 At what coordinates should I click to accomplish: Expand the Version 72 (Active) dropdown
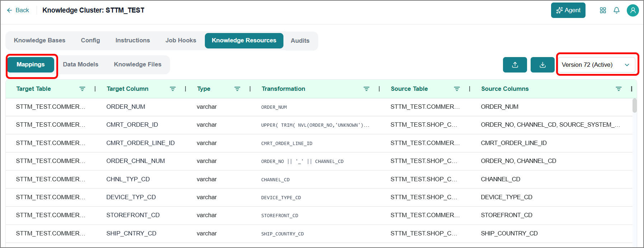(596, 65)
